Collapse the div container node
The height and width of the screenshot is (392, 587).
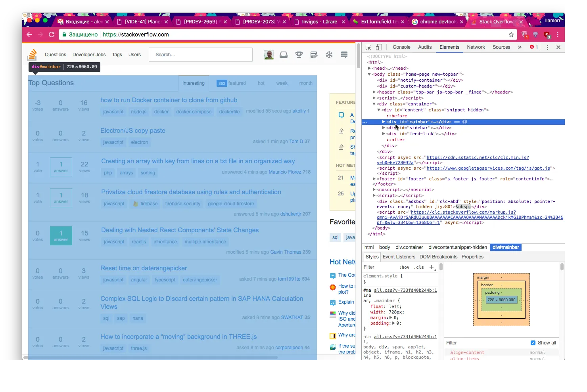click(x=374, y=104)
